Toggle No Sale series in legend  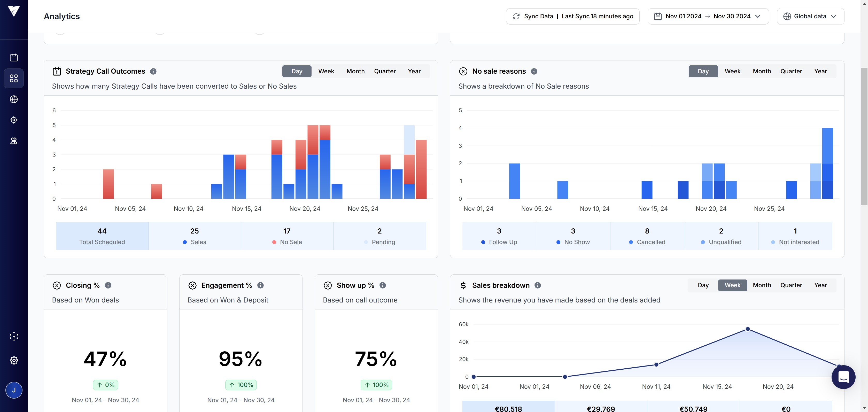287,242
